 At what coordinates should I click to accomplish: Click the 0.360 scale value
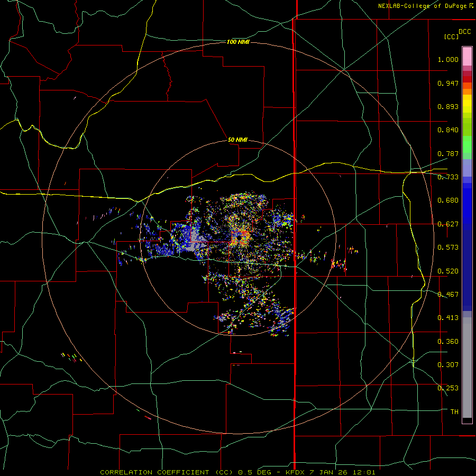pyautogui.click(x=448, y=342)
